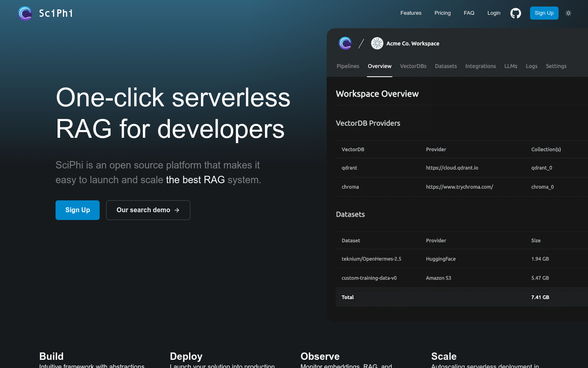Viewport: 588px width, 368px height.
Task: Open the Features nav link
Action: tap(411, 13)
